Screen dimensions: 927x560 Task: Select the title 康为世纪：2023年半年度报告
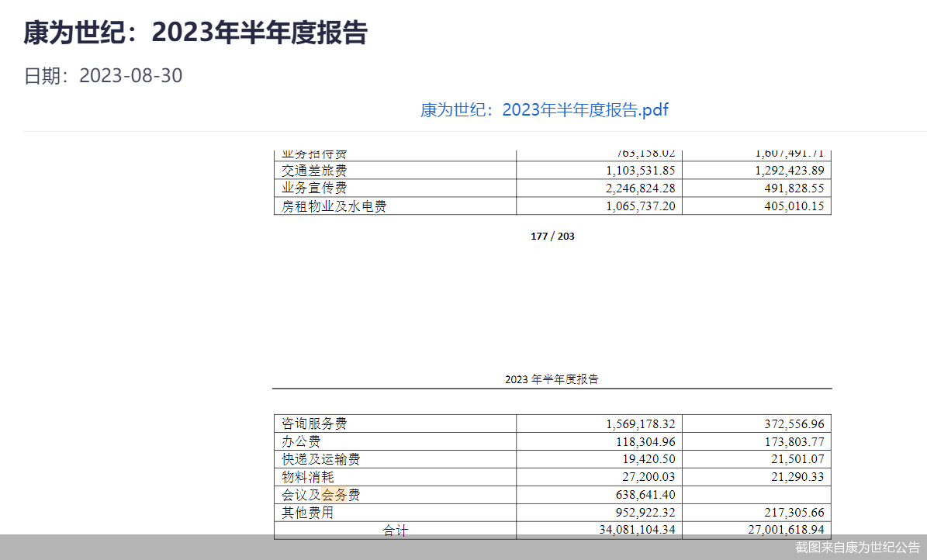point(195,32)
